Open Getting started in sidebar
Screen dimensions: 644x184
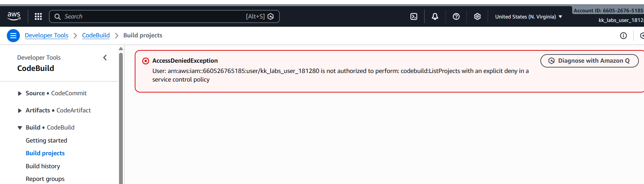(47, 140)
